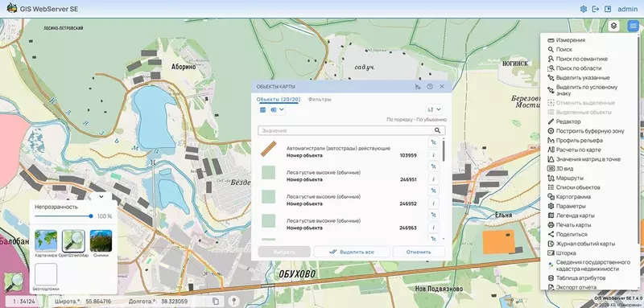Show object 246951 on the map
Screen dimensions: 644x308
(433, 166)
